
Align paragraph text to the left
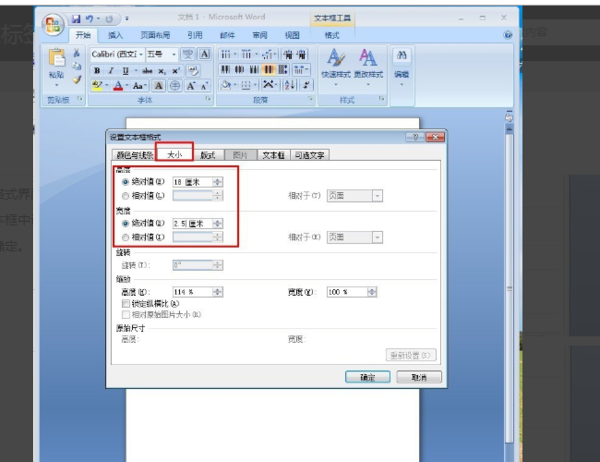point(226,70)
